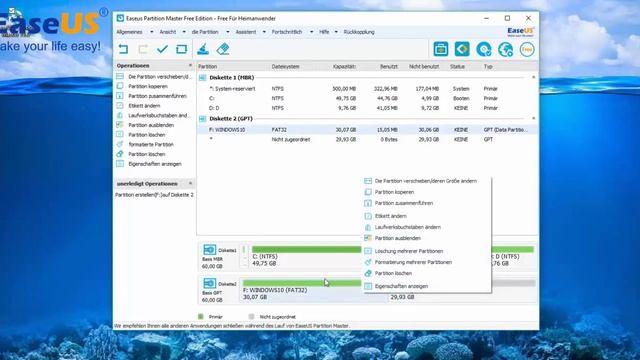The image size is (640, 360).
Task: Click the refresh square icon in toolbar
Action: coord(181,49)
